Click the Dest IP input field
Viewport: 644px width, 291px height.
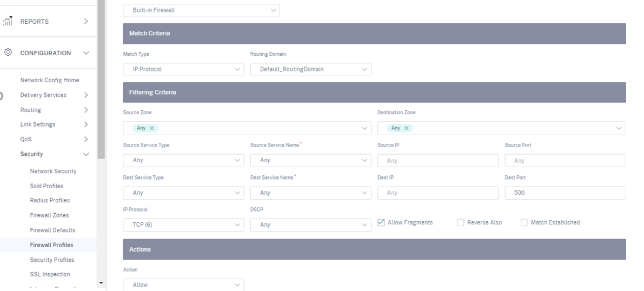point(438,193)
